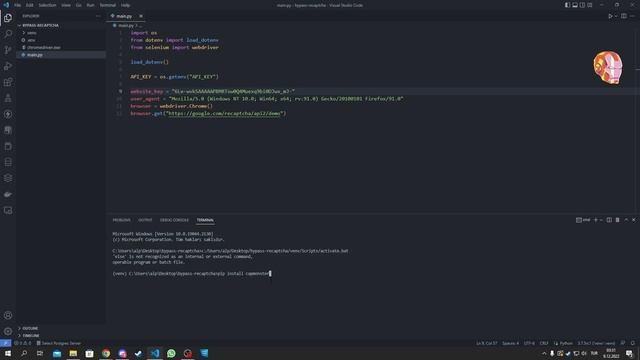This screenshot has width=640, height=360.
Task: Close the bottom panel
Action: 633,220
